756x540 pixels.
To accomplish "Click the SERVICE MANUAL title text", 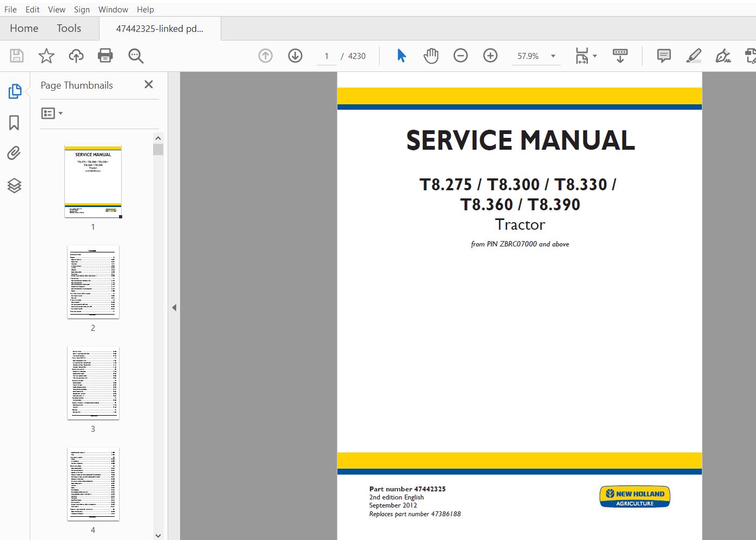I will tap(520, 141).
